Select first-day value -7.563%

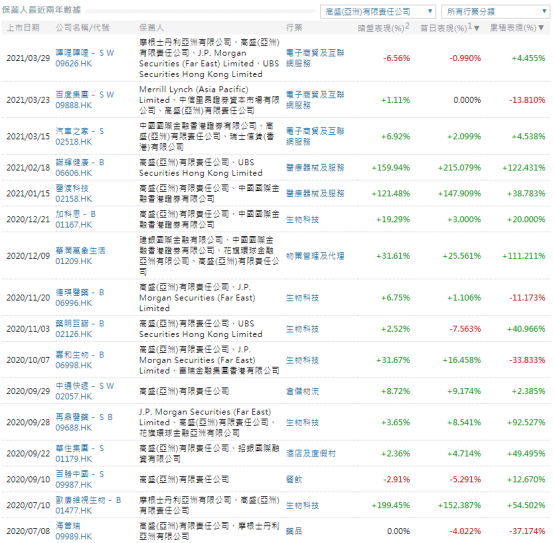coord(465,329)
